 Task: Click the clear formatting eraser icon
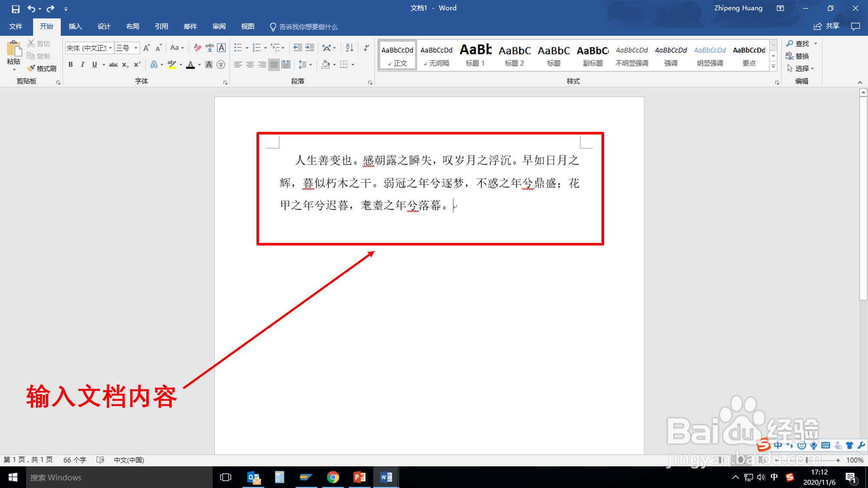point(197,48)
